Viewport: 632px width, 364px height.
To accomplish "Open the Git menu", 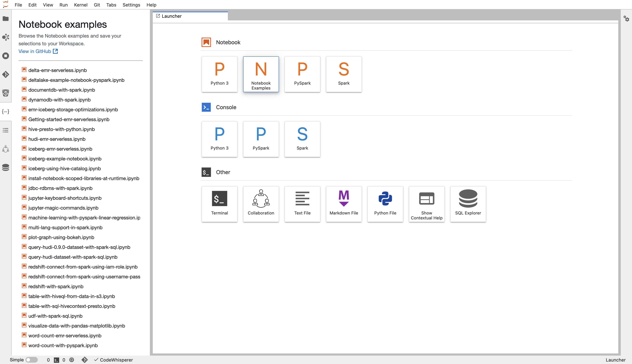I will 97,5.
